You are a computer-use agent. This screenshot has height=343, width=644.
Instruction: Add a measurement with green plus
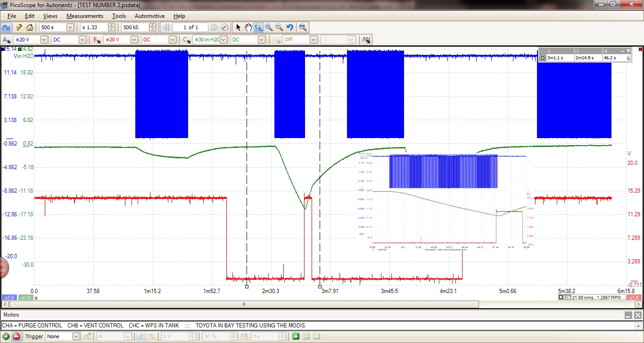[x=296, y=336]
